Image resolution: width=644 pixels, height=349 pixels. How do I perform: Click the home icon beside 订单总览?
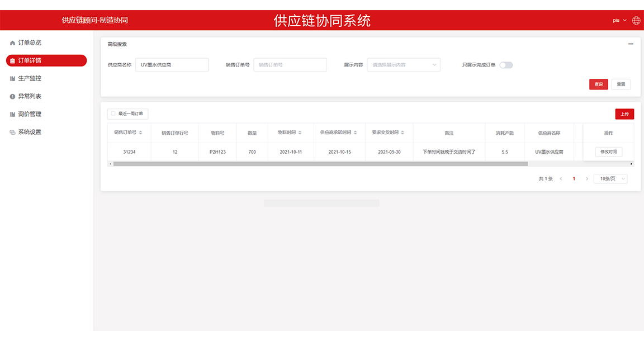tap(12, 43)
